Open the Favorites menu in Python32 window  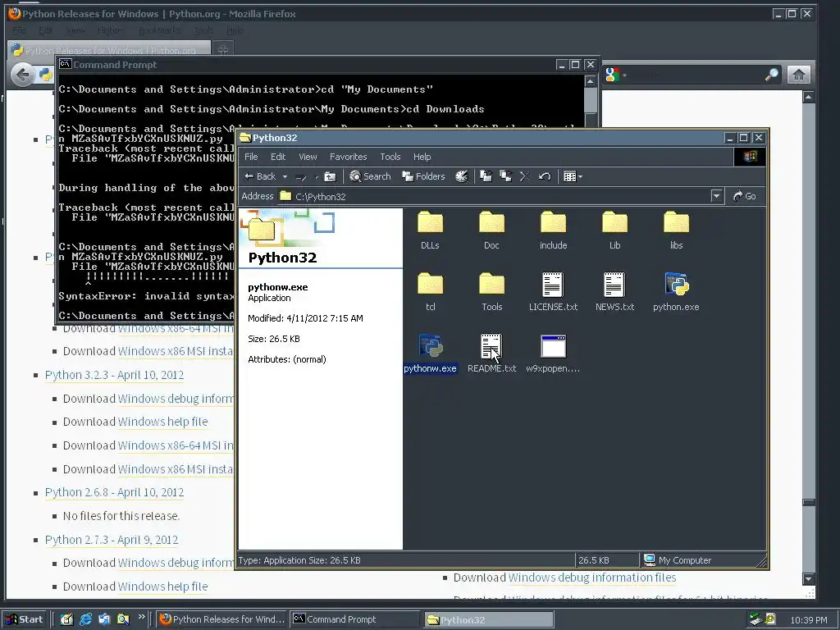pyautogui.click(x=348, y=157)
